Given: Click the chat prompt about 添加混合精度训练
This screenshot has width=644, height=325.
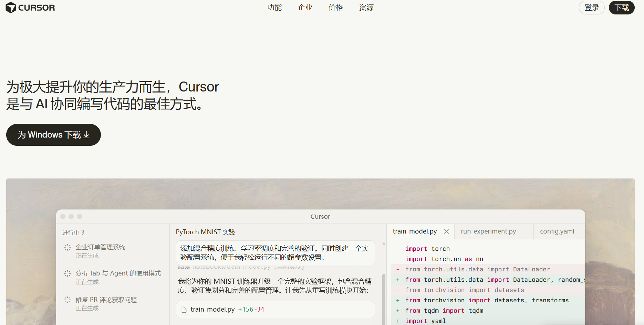Looking at the screenshot, I should tap(275, 253).
